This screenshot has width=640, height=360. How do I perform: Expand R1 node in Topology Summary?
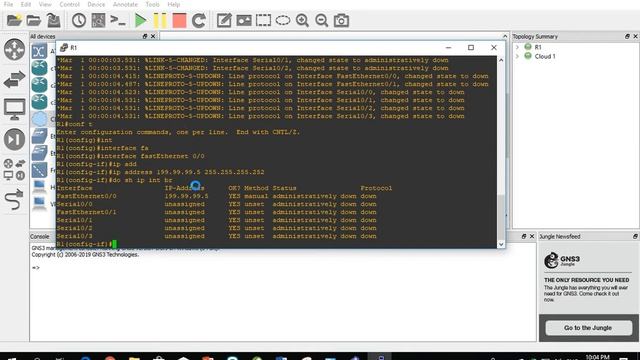point(518,47)
